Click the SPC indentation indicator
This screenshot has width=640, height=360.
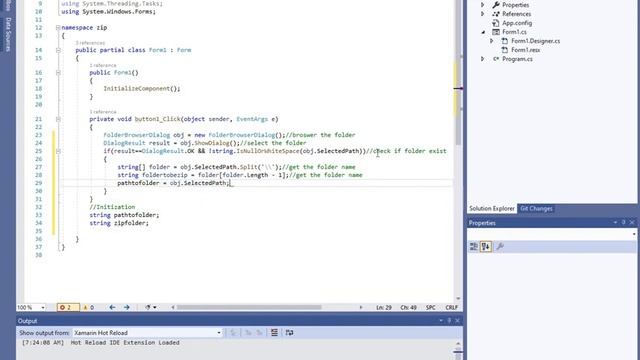(431, 307)
